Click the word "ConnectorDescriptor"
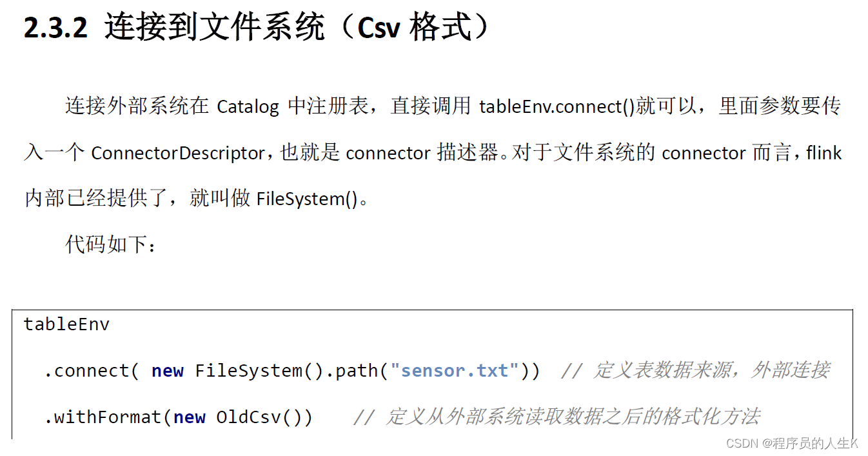 [x=178, y=154]
